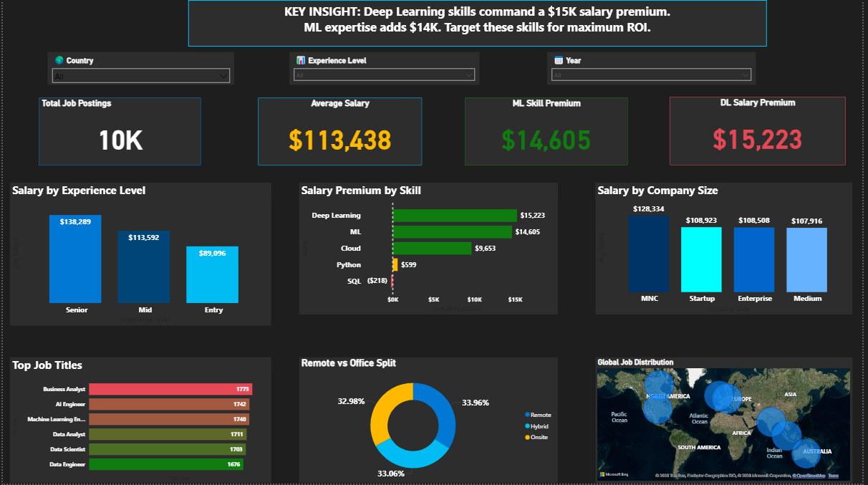Select the Total Job Postings card
868x485 pixels.
(120, 131)
